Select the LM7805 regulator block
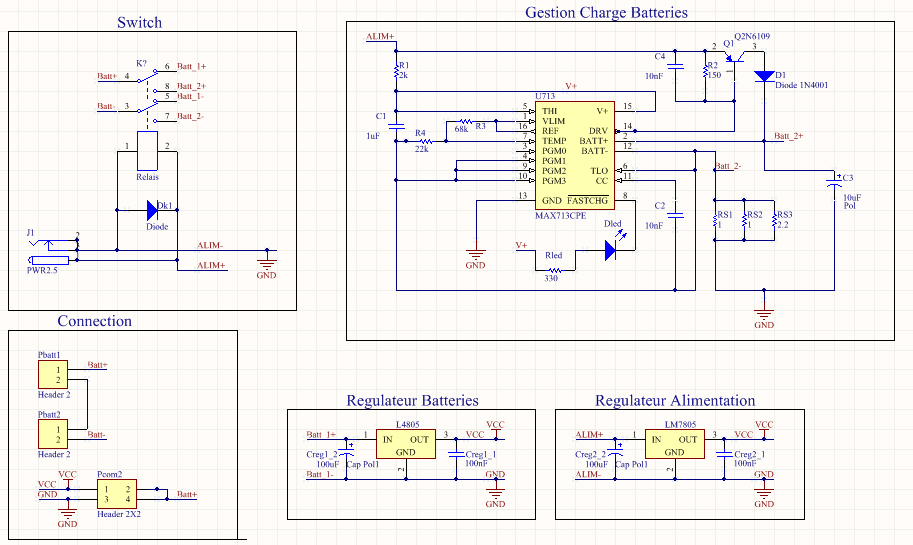913x545 pixels. (674, 444)
